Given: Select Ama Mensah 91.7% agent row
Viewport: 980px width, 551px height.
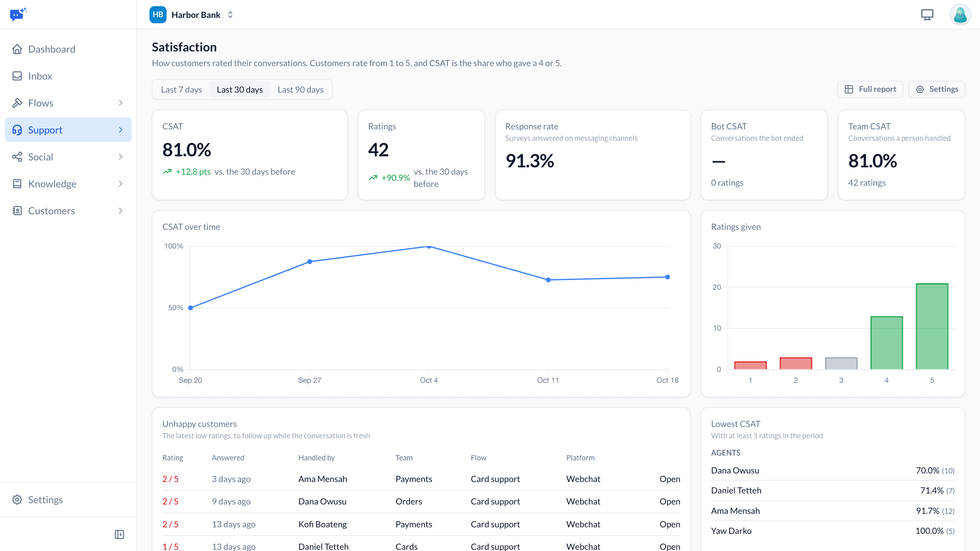Looking at the screenshot, I should (x=833, y=511).
